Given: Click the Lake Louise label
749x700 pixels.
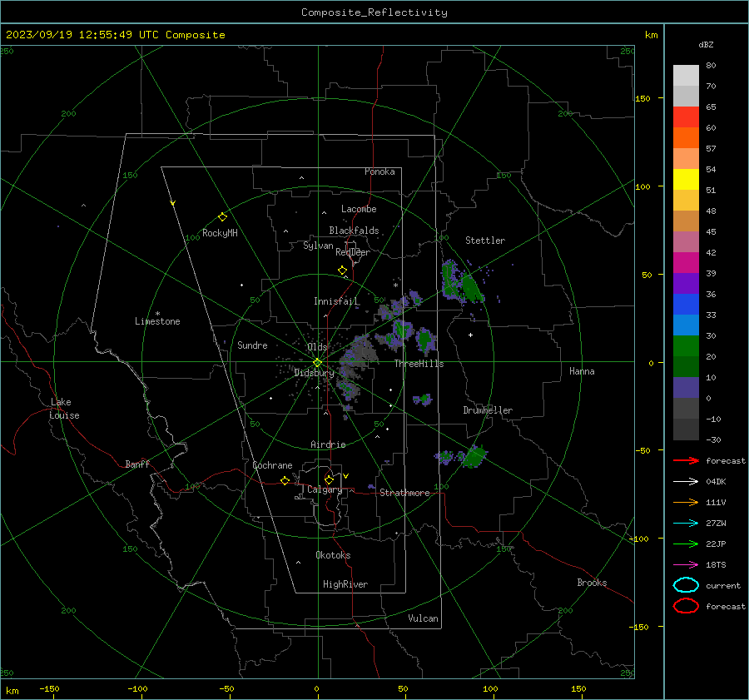Looking at the screenshot, I should 64,409.
